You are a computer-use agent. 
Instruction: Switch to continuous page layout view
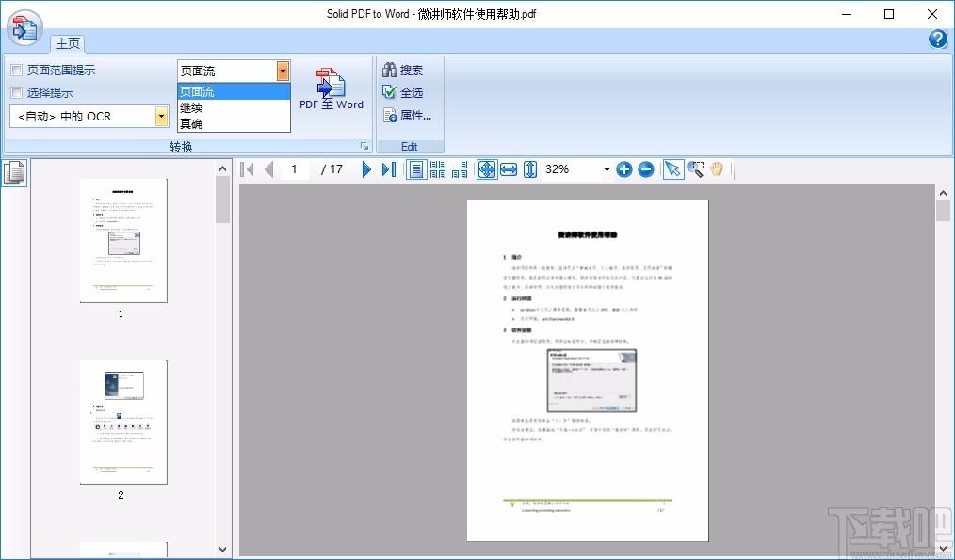(x=438, y=169)
